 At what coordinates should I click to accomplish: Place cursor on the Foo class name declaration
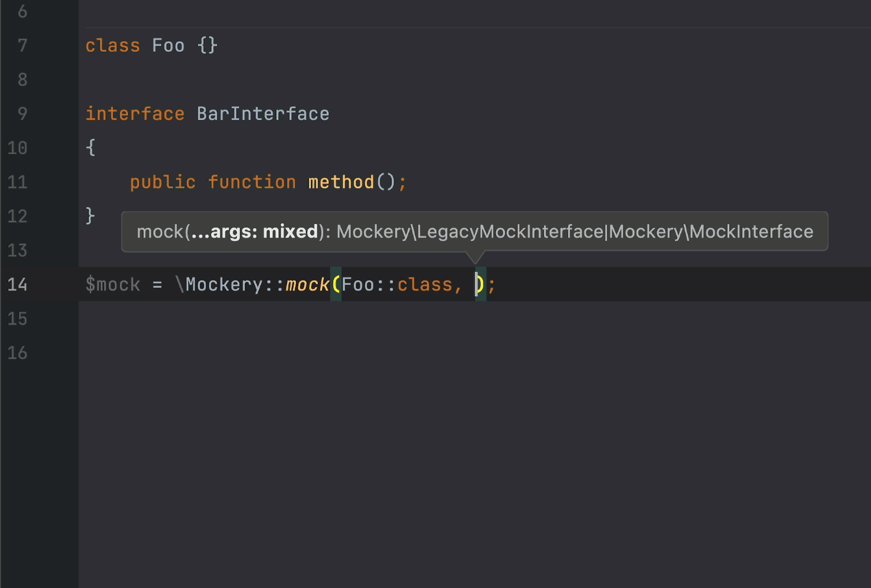pos(168,46)
